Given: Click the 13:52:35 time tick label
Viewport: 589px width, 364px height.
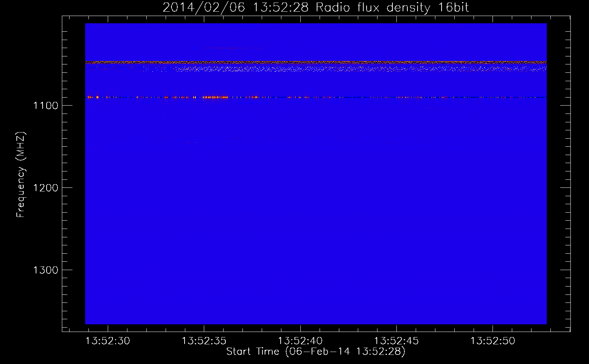Looking at the screenshot, I should [204, 341].
